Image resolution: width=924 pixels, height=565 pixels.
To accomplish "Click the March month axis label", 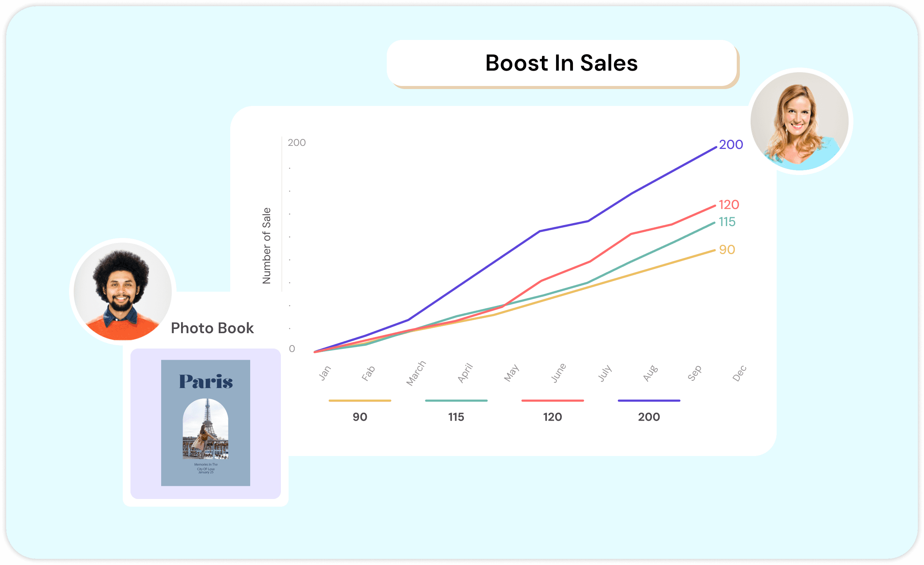I will pos(416,373).
